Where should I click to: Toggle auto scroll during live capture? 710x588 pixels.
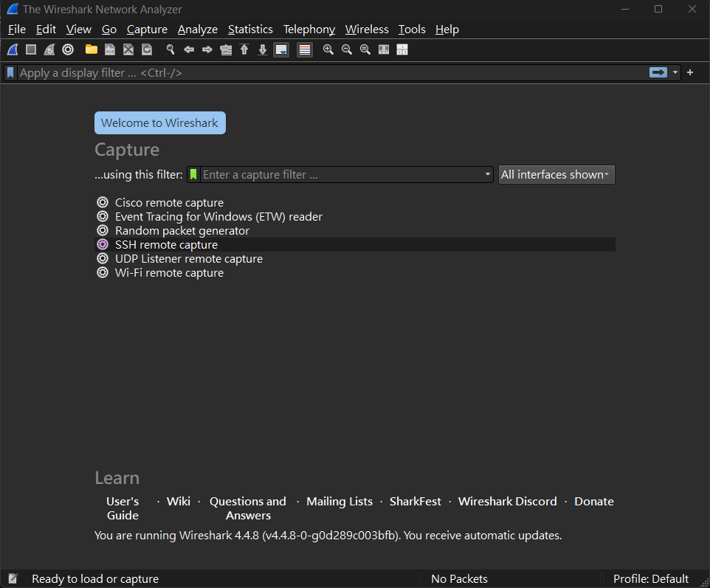click(281, 49)
